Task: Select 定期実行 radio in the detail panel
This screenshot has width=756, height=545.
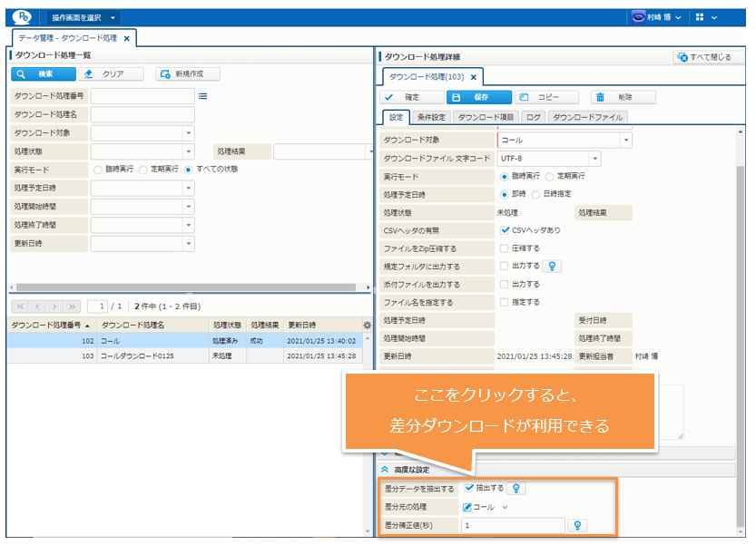Action: [550, 176]
